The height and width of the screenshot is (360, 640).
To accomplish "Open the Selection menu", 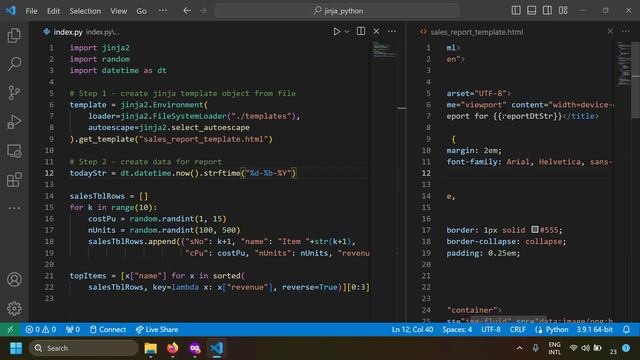I will 85,11.
